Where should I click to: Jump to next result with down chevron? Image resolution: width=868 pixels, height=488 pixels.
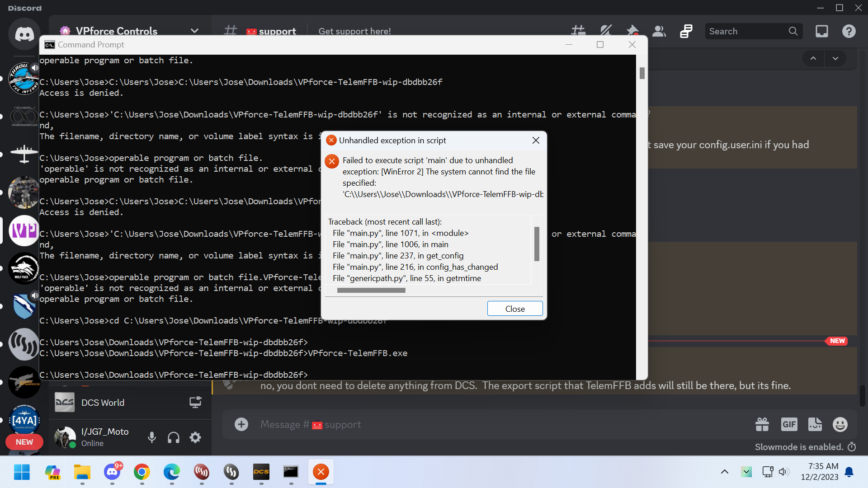pos(835,58)
